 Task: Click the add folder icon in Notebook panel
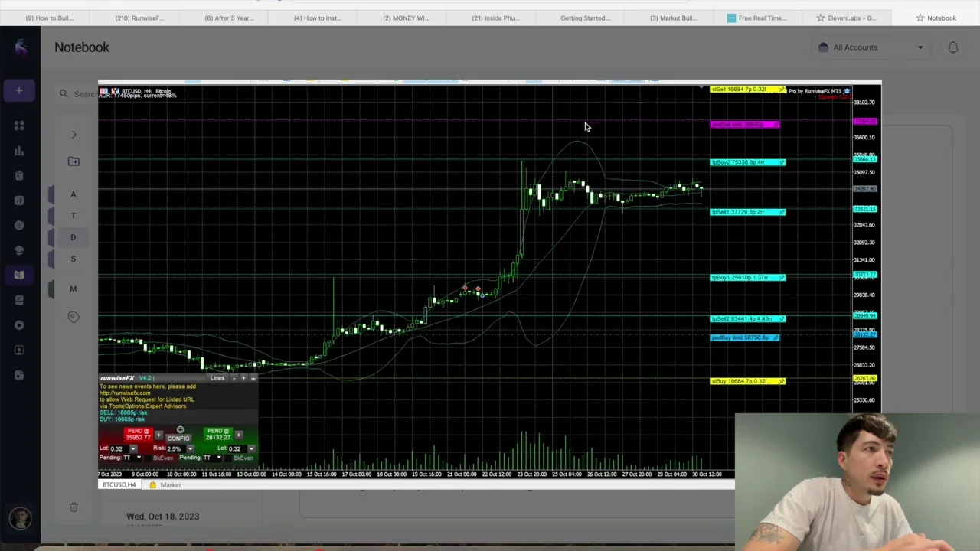pyautogui.click(x=73, y=161)
